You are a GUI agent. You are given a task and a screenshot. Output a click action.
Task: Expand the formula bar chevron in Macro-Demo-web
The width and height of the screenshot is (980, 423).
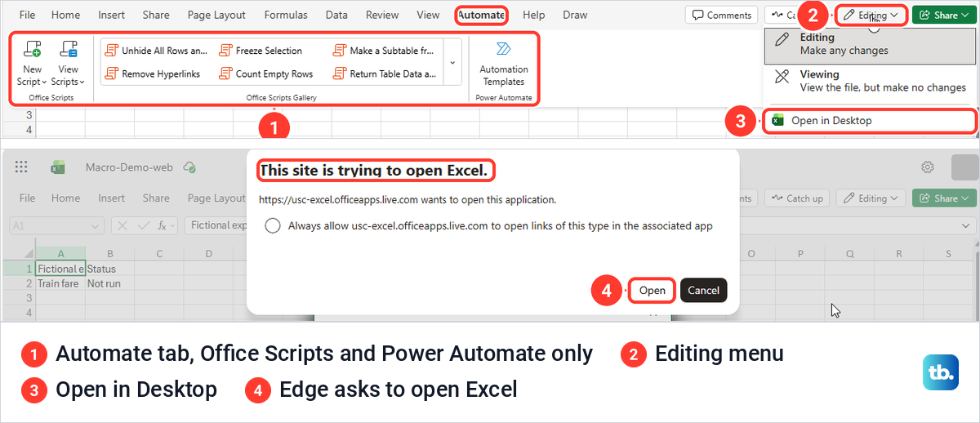(968, 225)
